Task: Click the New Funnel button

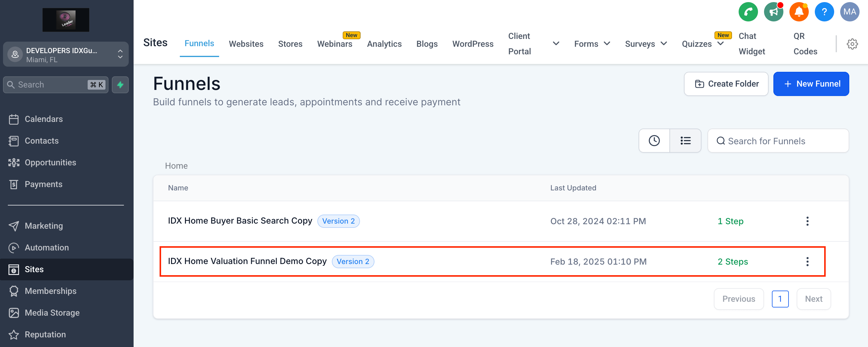Action: click(811, 84)
